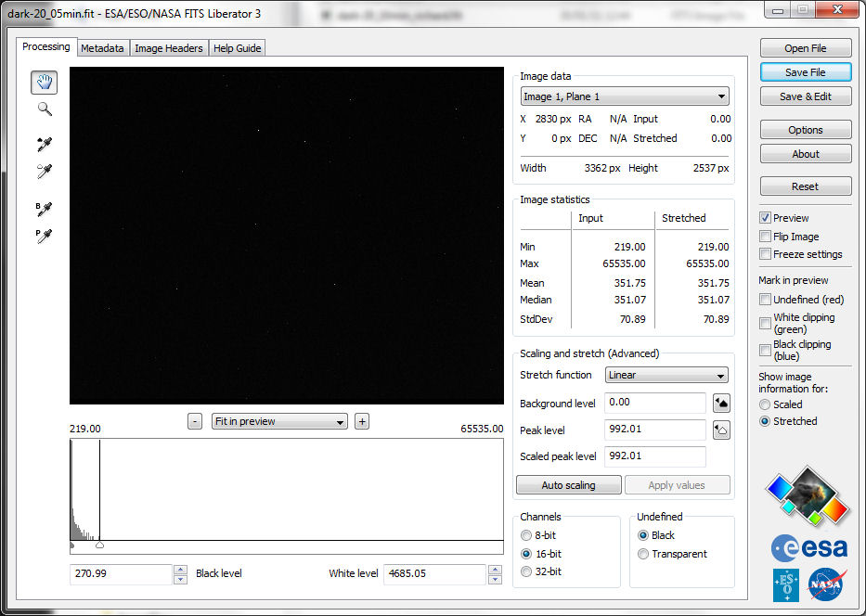Click the Save & Edit button
The width and height of the screenshot is (866, 616).
point(806,96)
